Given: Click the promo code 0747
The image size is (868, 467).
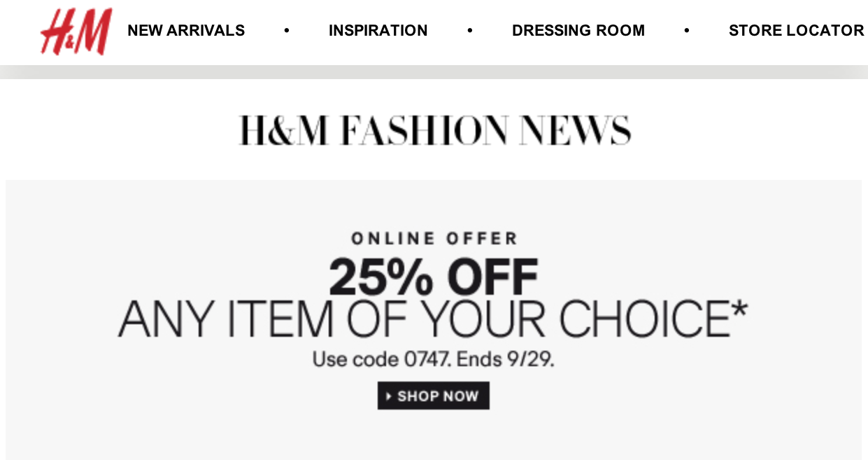Looking at the screenshot, I should point(428,360).
